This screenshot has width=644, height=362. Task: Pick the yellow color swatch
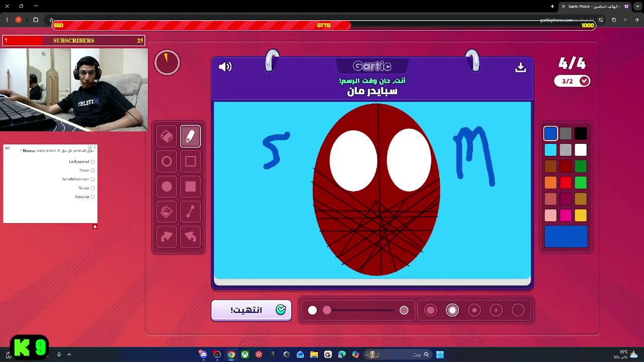[x=581, y=215]
